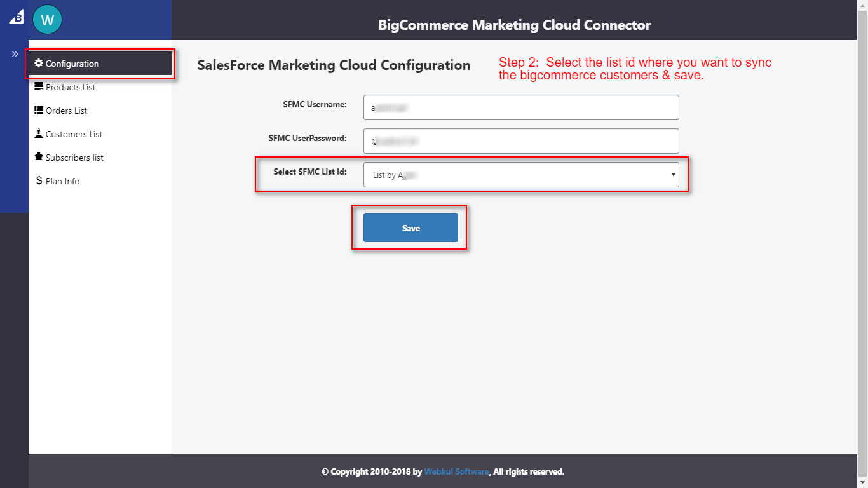
Task: Save the Marketing Cloud configuration
Action: click(x=410, y=227)
